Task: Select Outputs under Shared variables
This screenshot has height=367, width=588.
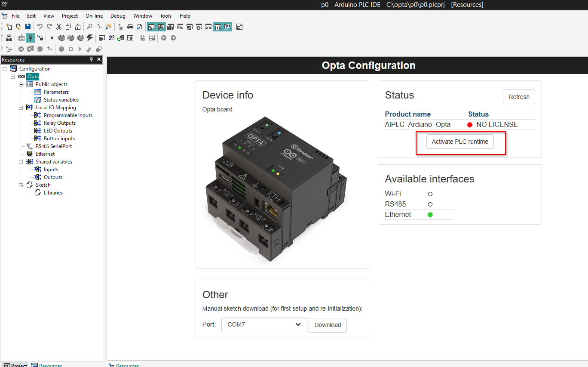Action: (53, 177)
